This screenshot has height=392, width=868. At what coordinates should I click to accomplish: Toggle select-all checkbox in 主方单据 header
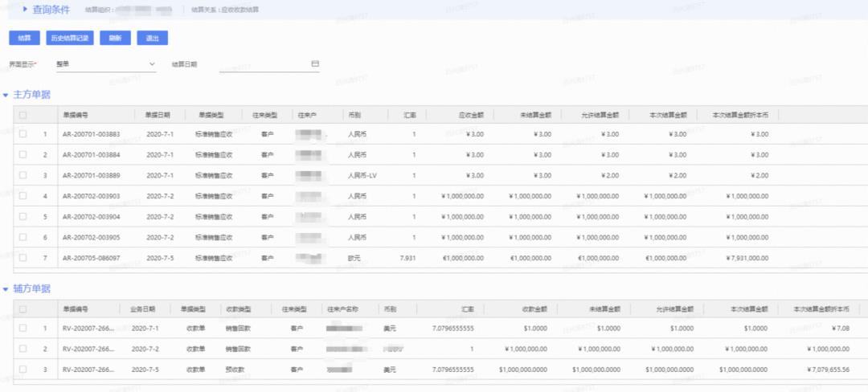[x=23, y=115]
